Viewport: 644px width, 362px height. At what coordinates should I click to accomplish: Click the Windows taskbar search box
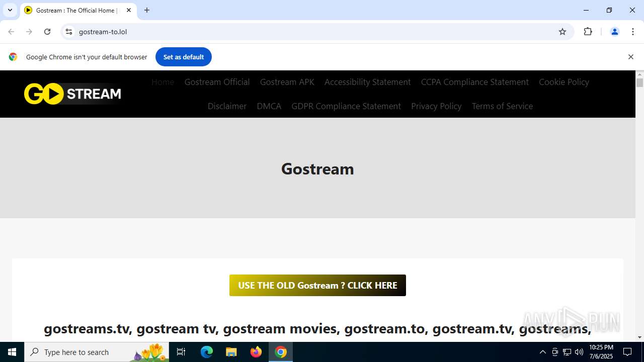point(97,352)
